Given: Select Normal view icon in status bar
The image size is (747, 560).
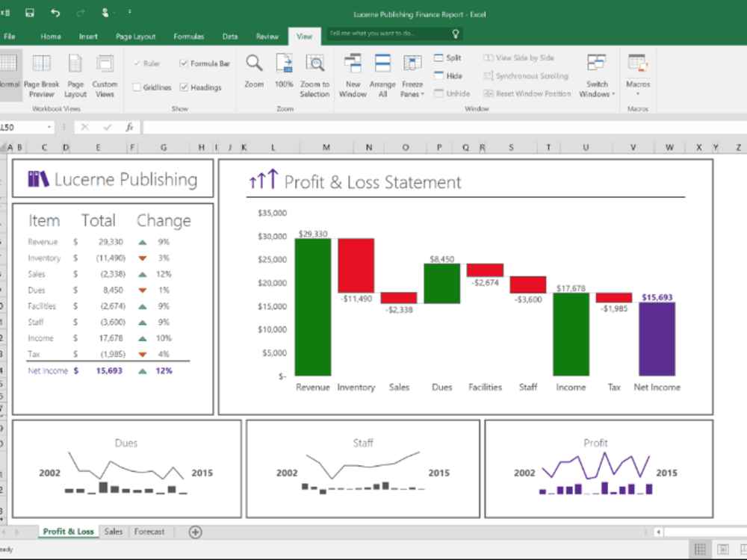Looking at the screenshot, I should [x=700, y=549].
